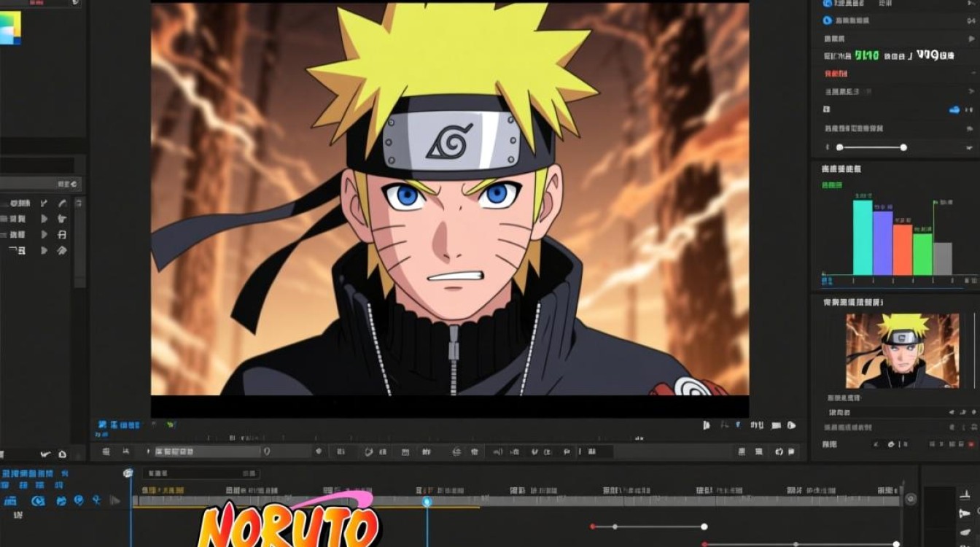Pick the multicolor gradient swatch at top left
This screenshot has height=547, width=980.
coord(10,28)
